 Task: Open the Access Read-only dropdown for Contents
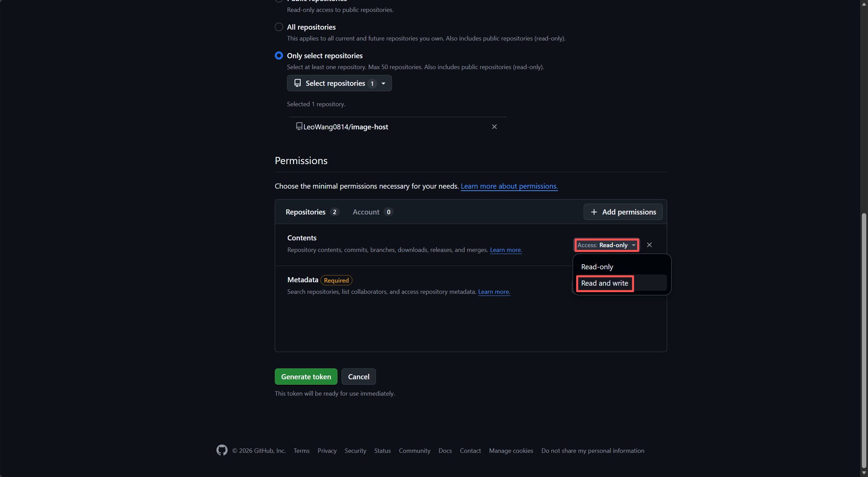(x=606, y=245)
